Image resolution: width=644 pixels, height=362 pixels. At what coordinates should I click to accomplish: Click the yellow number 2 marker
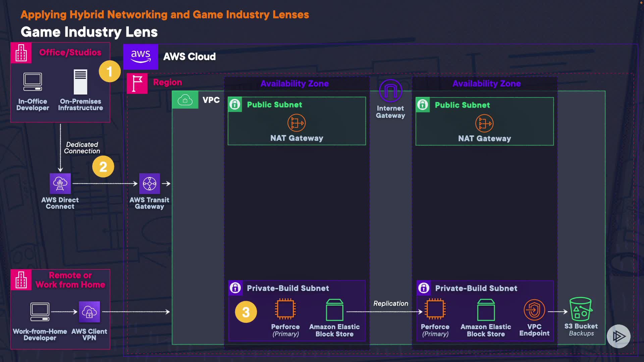103,167
